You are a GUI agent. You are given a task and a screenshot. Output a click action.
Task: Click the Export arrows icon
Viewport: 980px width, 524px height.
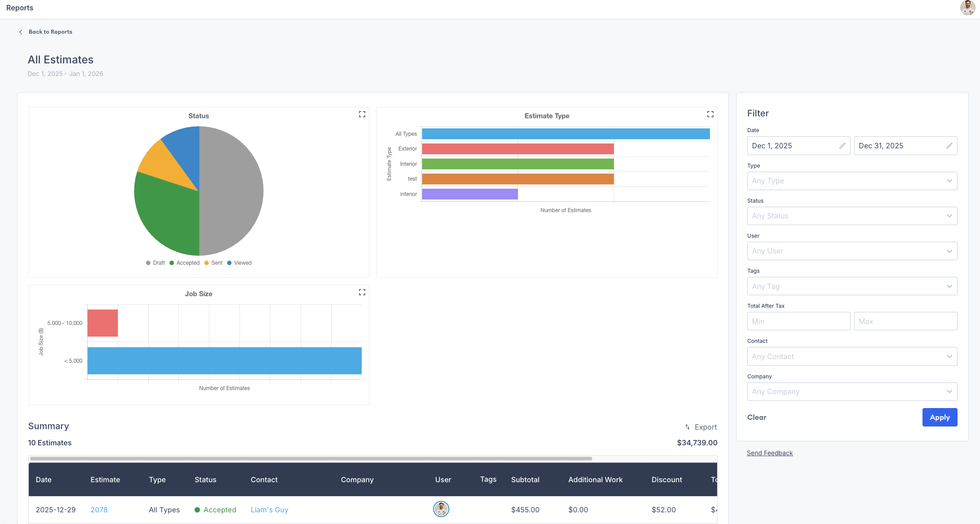(687, 427)
